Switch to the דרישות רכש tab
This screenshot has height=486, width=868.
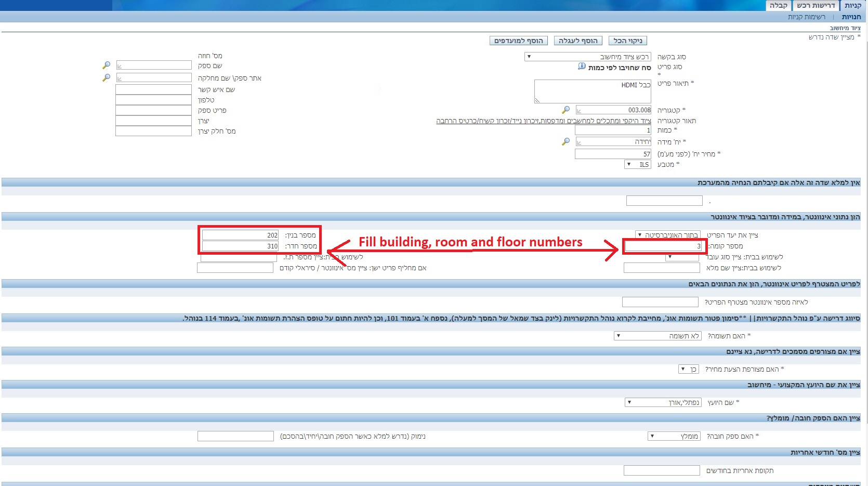tap(816, 5)
